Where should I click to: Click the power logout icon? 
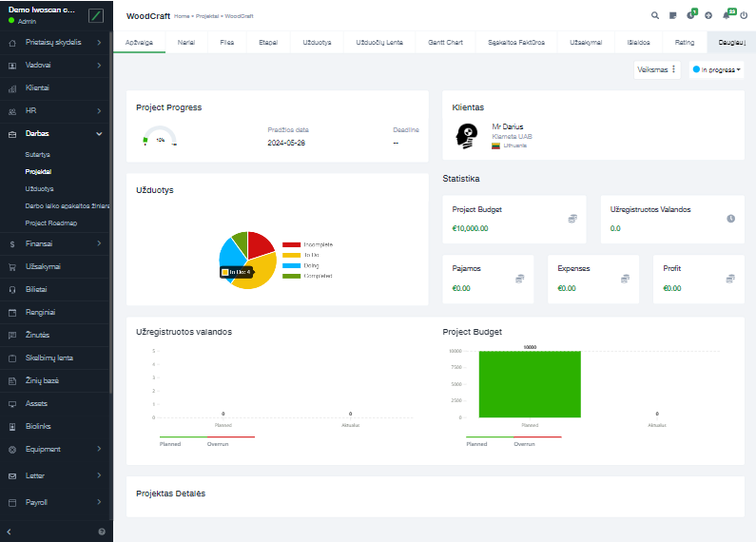744,16
